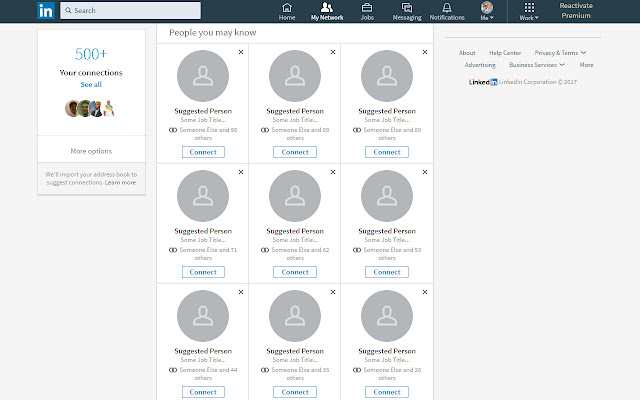The width and height of the screenshot is (640, 400).
Task: Dismiss the card with 44 others
Action: tap(241, 292)
